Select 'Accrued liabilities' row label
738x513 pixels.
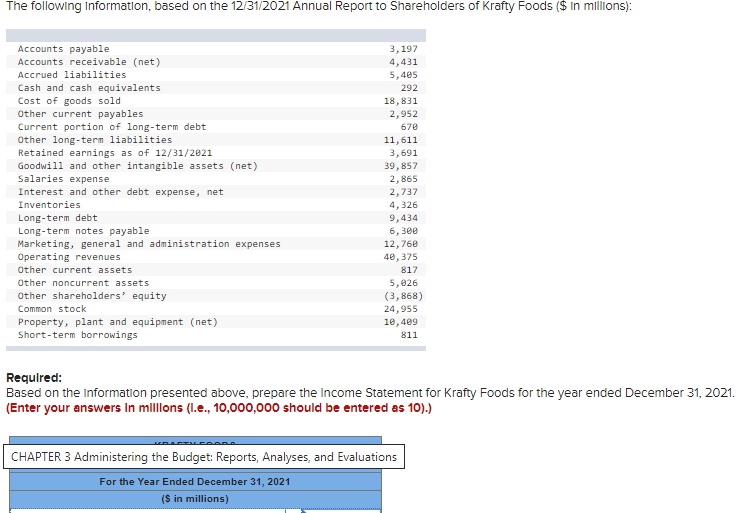coord(72,75)
